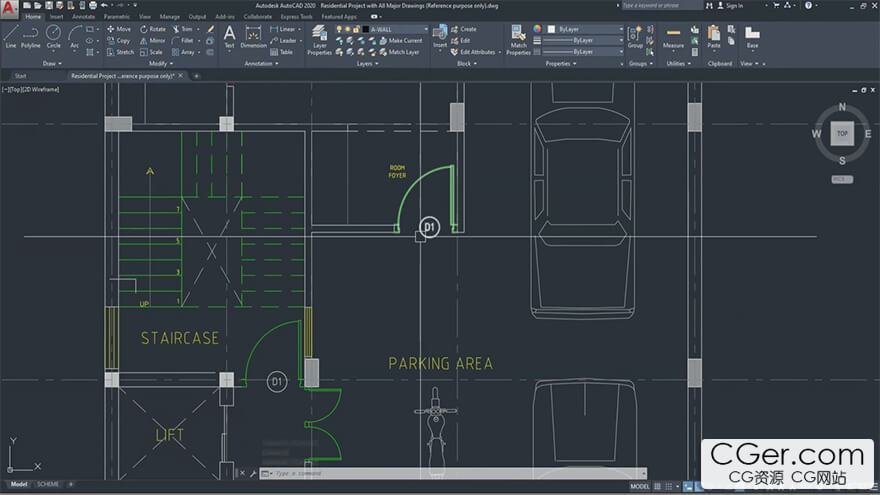
Task: Toggle MODEL space button in status bar
Action: point(640,487)
